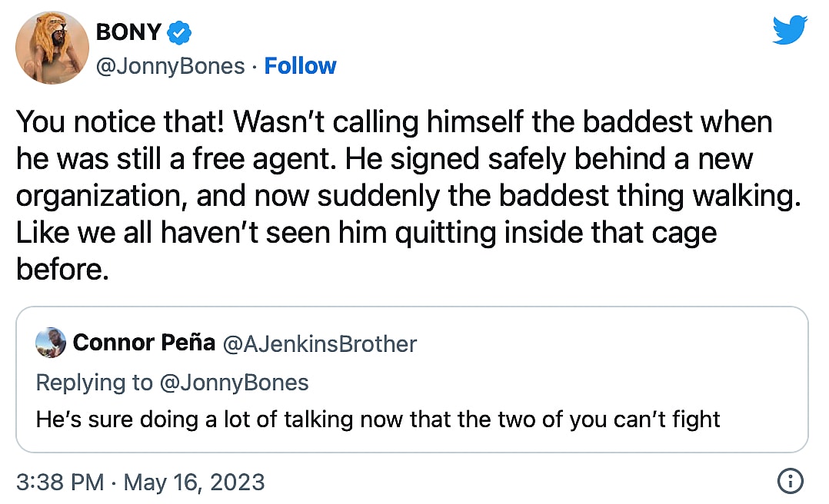
Task: Click BONY's lion profile avatar
Action: tap(52, 48)
